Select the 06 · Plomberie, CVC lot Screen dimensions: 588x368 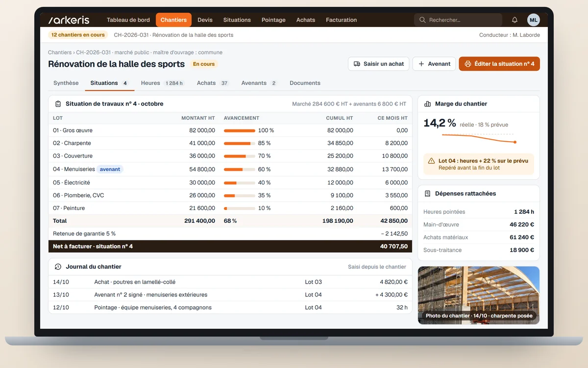(230, 195)
